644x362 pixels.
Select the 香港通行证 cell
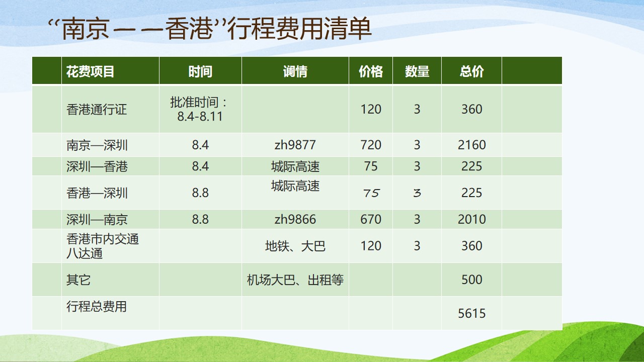pos(110,109)
